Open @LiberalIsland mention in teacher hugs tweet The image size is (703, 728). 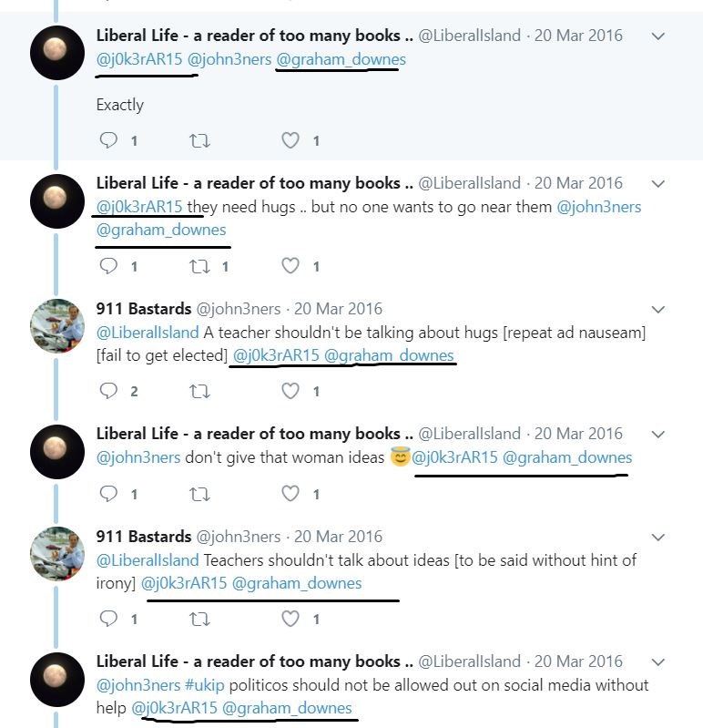(148, 333)
